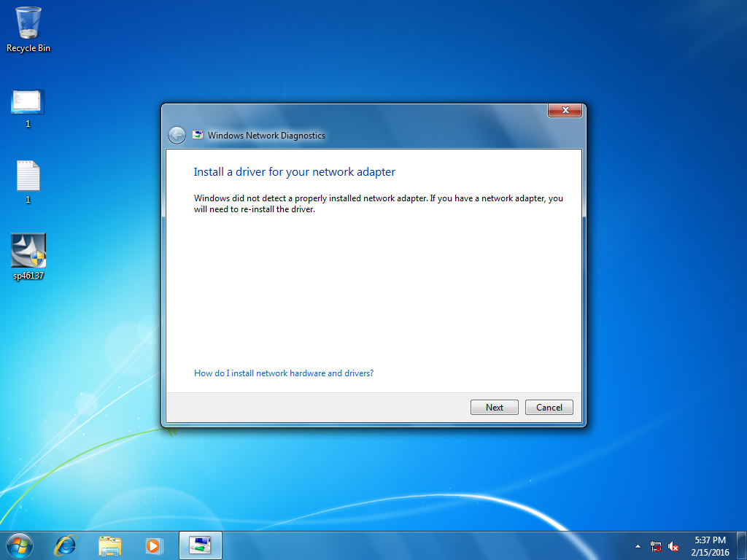
Task: Open 'How do I install network hardware' link
Action: (x=284, y=373)
